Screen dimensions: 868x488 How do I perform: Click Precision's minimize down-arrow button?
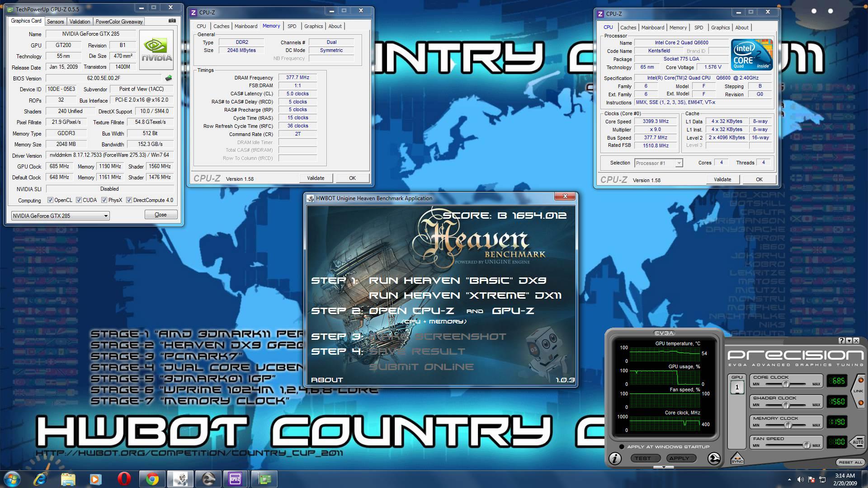click(x=849, y=341)
